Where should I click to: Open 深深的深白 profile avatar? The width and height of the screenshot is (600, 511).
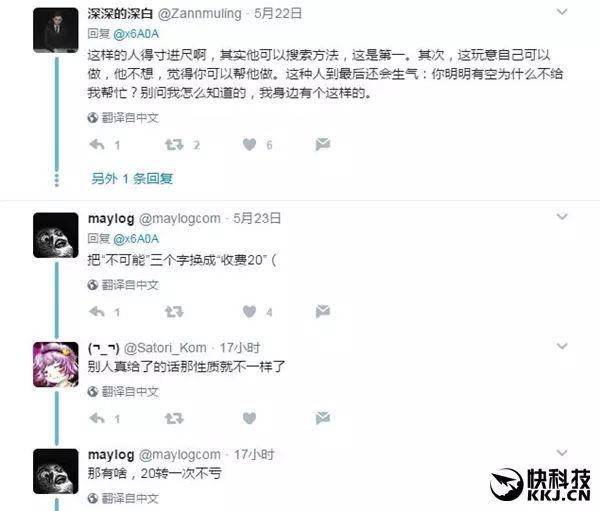point(56,30)
